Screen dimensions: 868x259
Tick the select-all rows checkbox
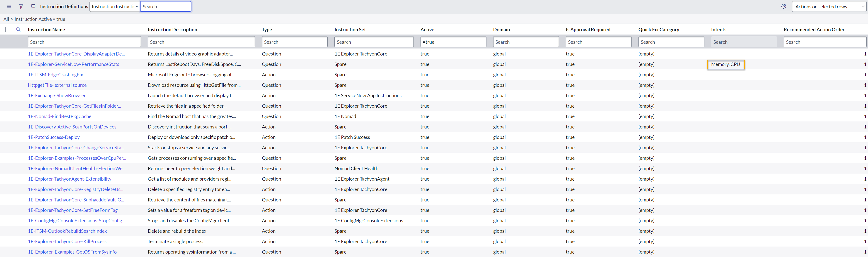[8, 30]
